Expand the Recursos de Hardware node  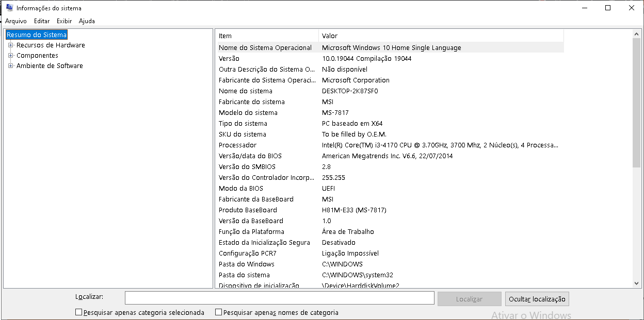(x=10, y=45)
